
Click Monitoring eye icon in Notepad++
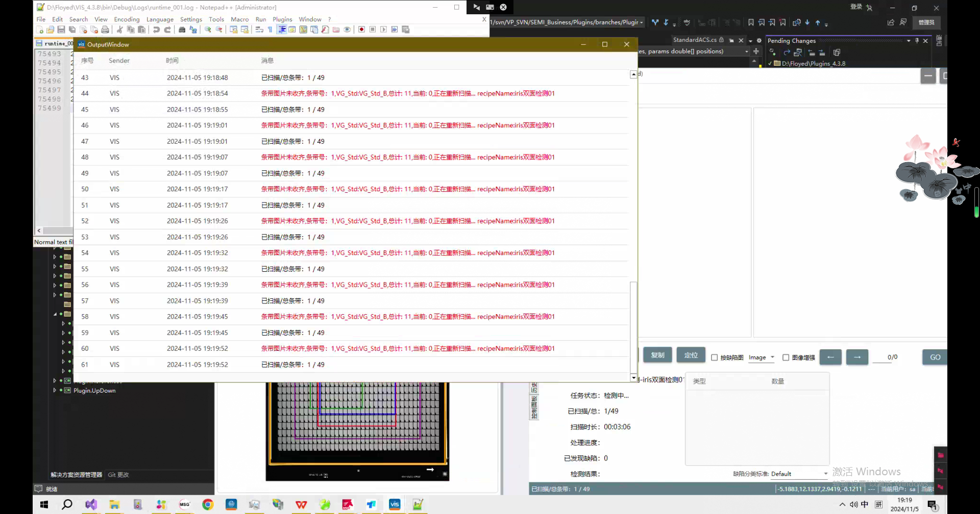pos(347,30)
